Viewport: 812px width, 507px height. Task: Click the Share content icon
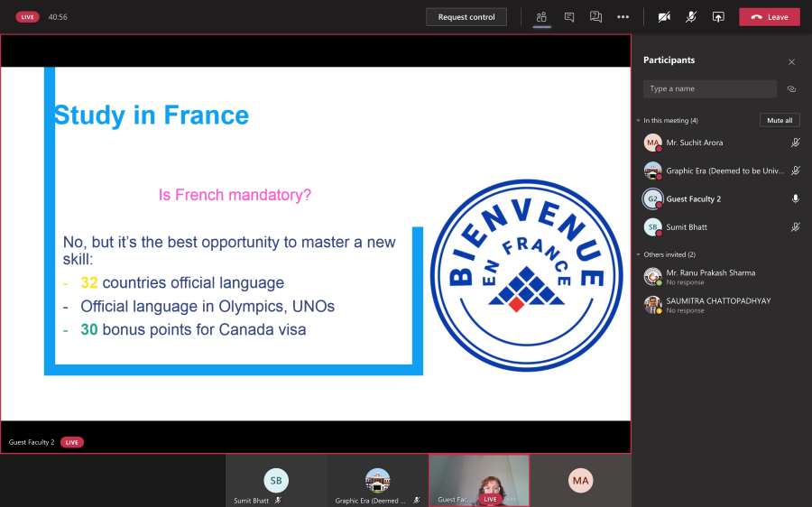pos(718,17)
